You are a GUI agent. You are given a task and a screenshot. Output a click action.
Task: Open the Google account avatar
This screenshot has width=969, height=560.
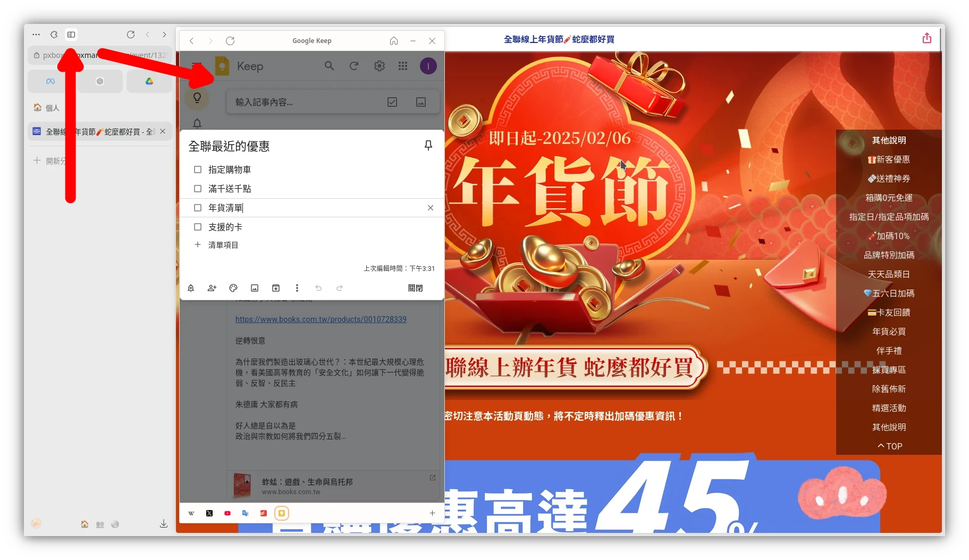click(428, 66)
